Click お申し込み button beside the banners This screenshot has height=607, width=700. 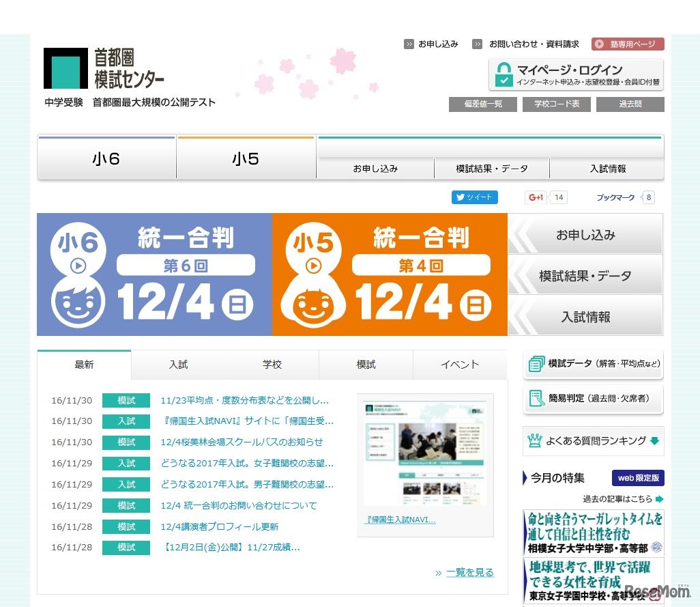(585, 234)
